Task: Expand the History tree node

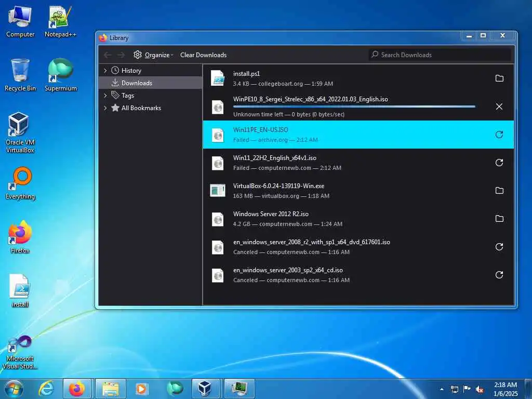Action: tap(105, 71)
